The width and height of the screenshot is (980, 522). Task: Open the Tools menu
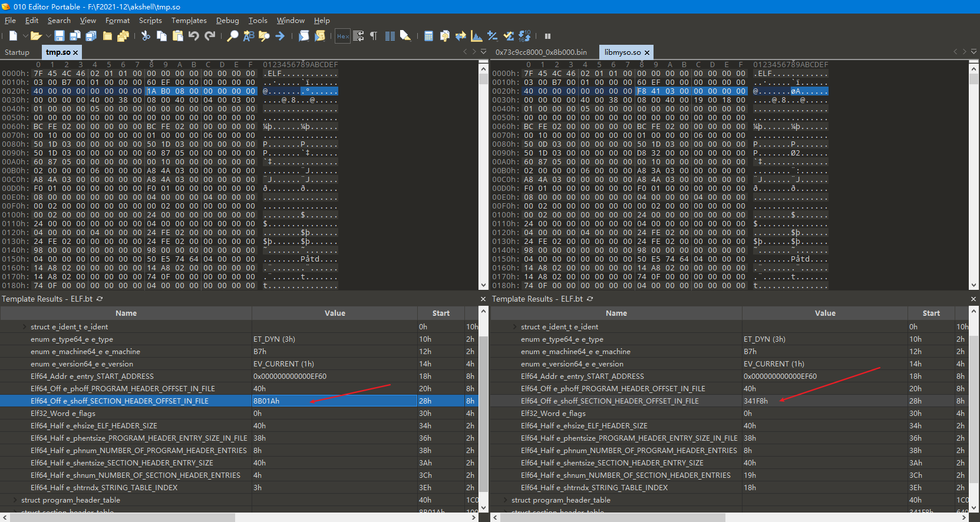click(x=258, y=21)
